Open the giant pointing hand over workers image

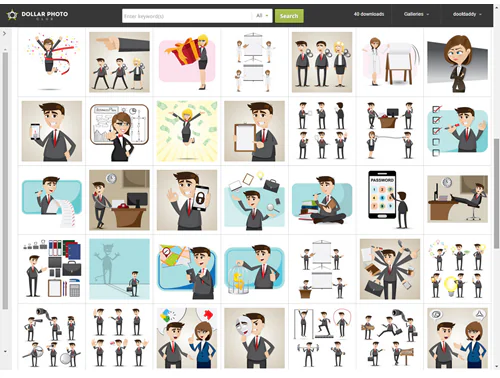point(119,62)
